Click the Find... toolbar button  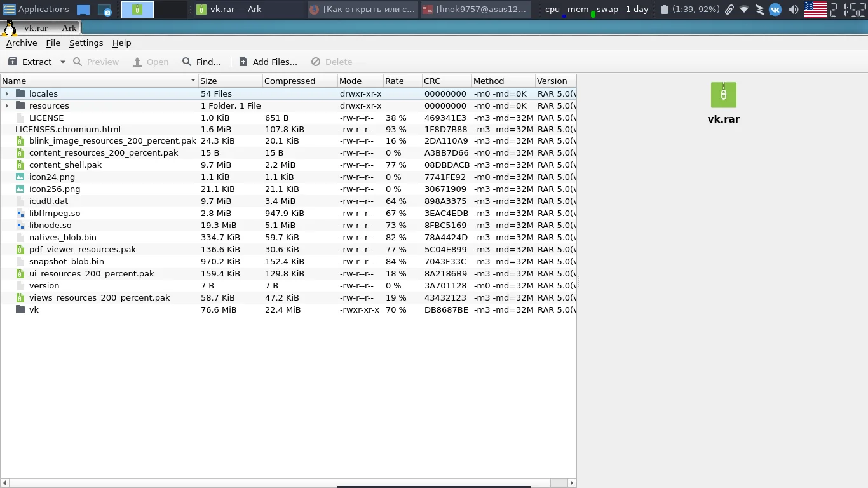click(201, 62)
